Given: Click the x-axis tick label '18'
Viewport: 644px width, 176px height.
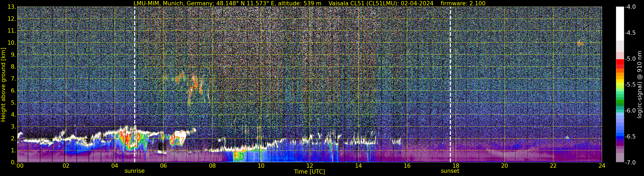Looking at the screenshot, I should coord(456,166).
